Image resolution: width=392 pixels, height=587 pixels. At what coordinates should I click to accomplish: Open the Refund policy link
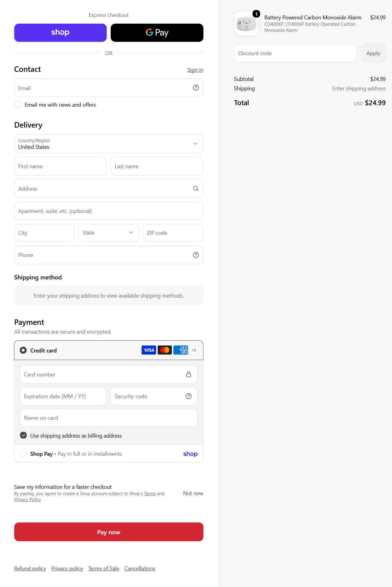30,569
